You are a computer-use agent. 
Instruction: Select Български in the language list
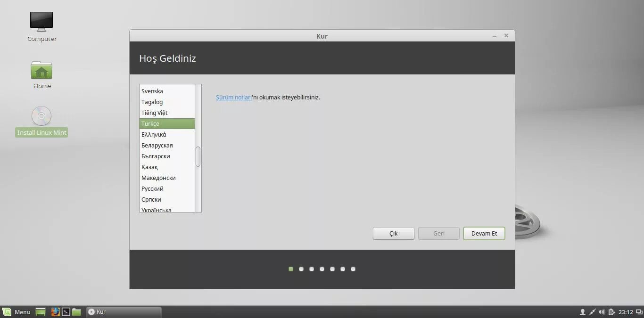[x=167, y=156]
